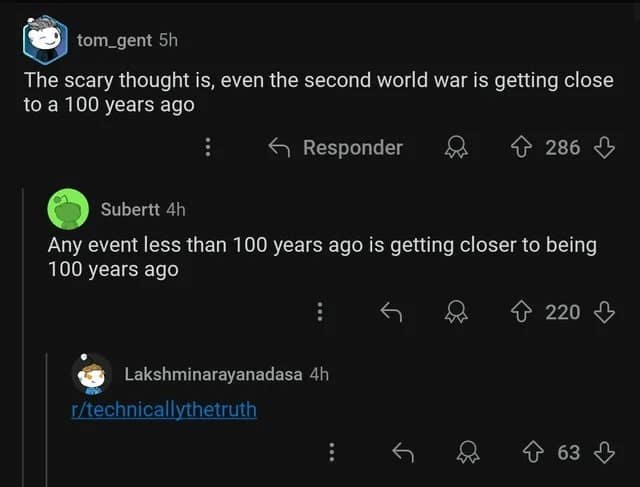Award Lakshminarayanadasa's comment
The image size is (640, 487).
465,453
